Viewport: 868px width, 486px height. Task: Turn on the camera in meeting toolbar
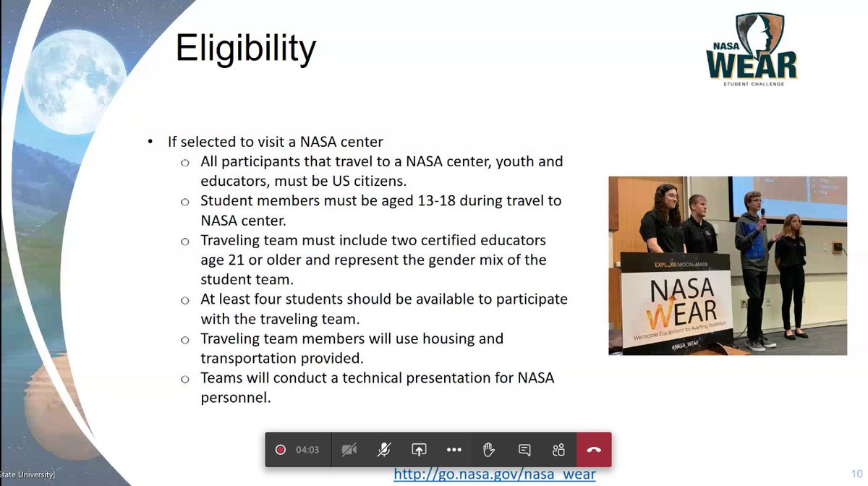349,450
